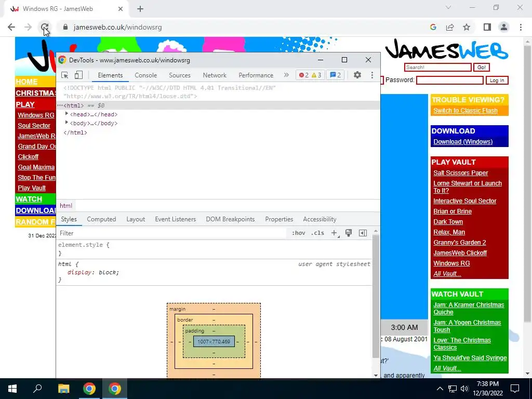
Task: Open the Layout pane tab
Action: point(136,219)
